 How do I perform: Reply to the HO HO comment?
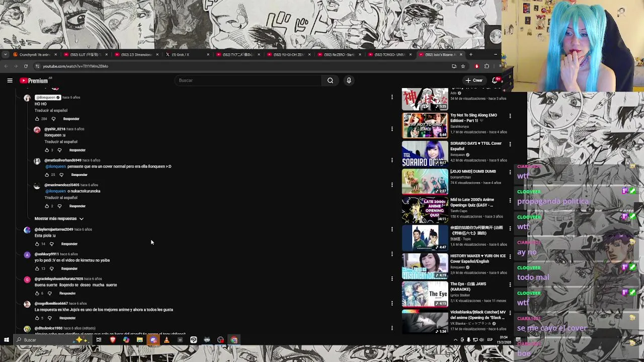71,119
